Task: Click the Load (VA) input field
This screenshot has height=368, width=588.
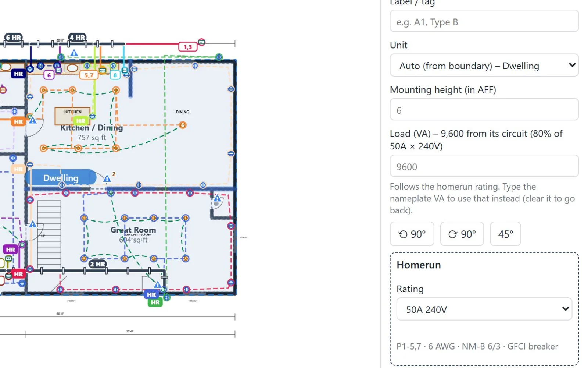Action: (x=484, y=166)
